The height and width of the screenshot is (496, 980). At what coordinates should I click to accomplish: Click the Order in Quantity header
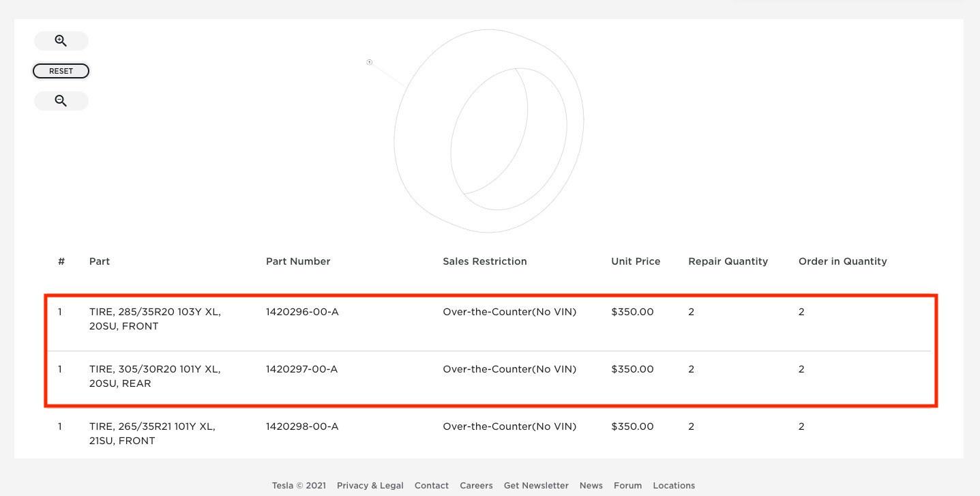tap(843, 261)
